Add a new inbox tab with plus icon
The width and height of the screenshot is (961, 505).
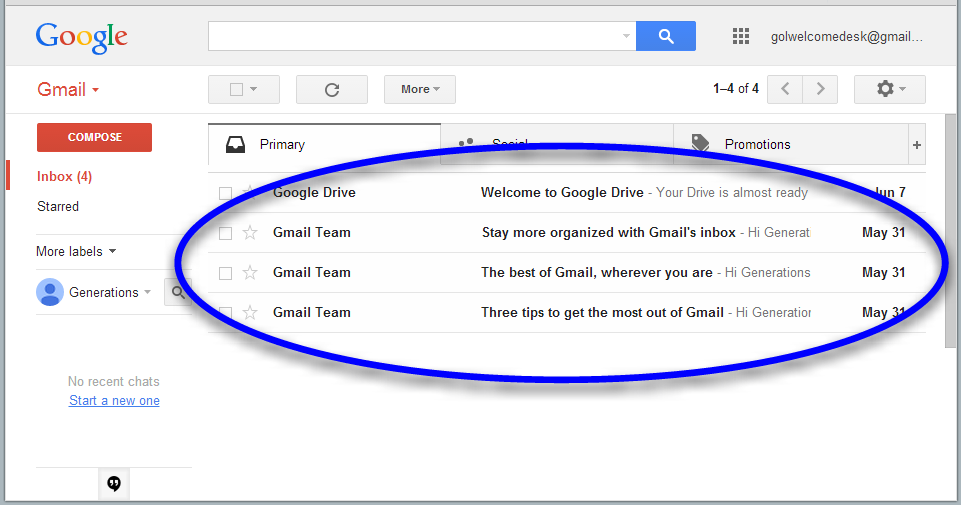pos(917,145)
